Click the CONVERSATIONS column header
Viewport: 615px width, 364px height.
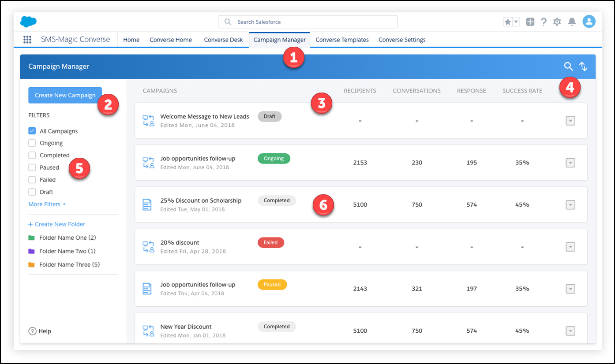(417, 91)
